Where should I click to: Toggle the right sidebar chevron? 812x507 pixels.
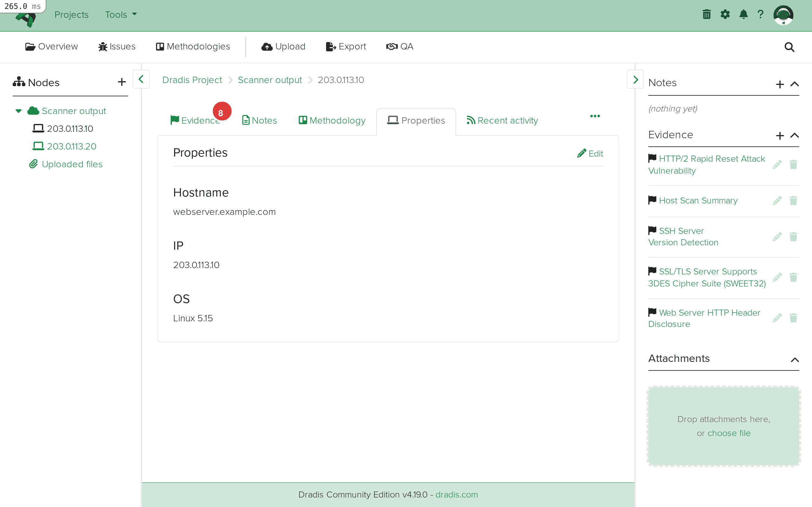635,80
